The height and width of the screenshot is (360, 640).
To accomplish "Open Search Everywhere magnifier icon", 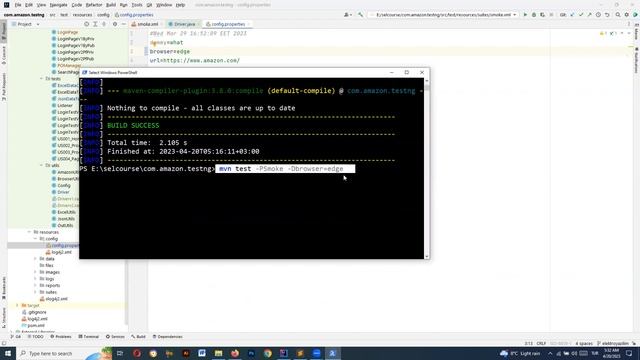I will click(618, 15).
